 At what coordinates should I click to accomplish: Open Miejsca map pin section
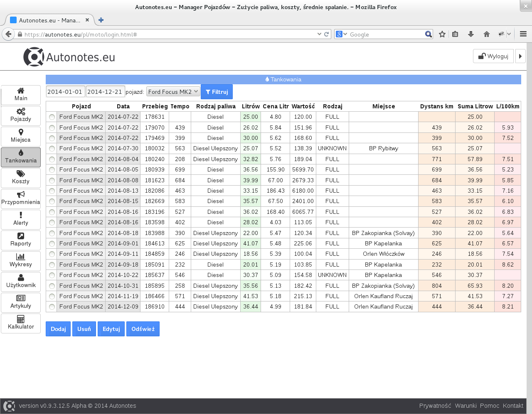point(21,136)
